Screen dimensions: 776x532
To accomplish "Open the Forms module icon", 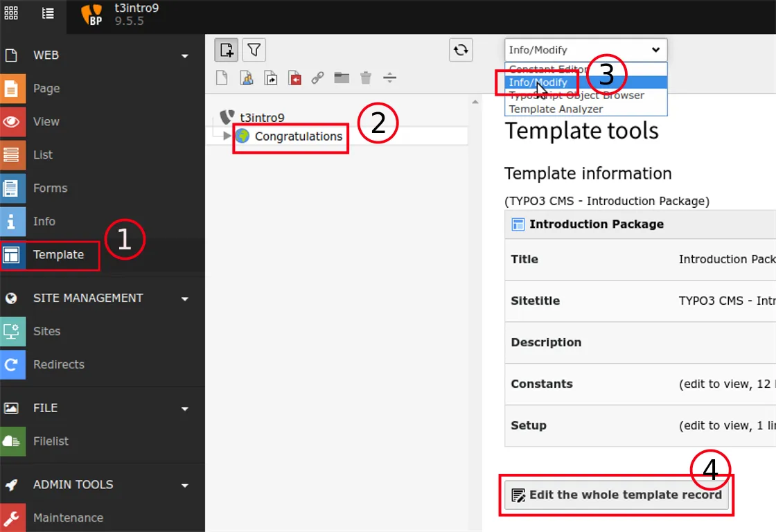I will coord(12,188).
